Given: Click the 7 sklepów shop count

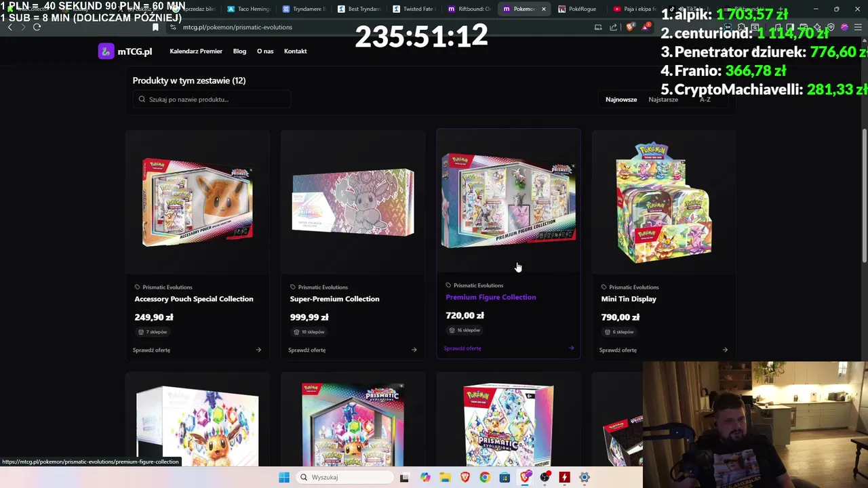Looking at the screenshot, I should point(153,332).
